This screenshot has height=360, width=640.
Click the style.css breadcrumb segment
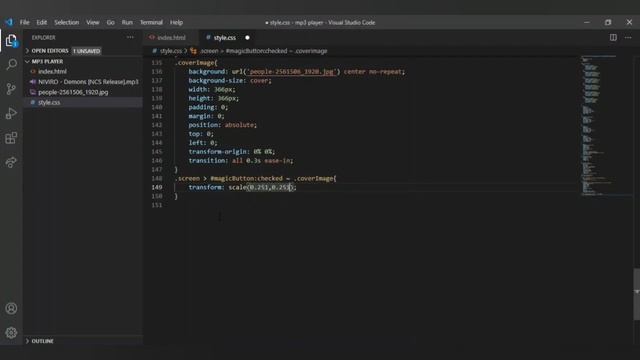pyautogui.click(x=171, y=51)
